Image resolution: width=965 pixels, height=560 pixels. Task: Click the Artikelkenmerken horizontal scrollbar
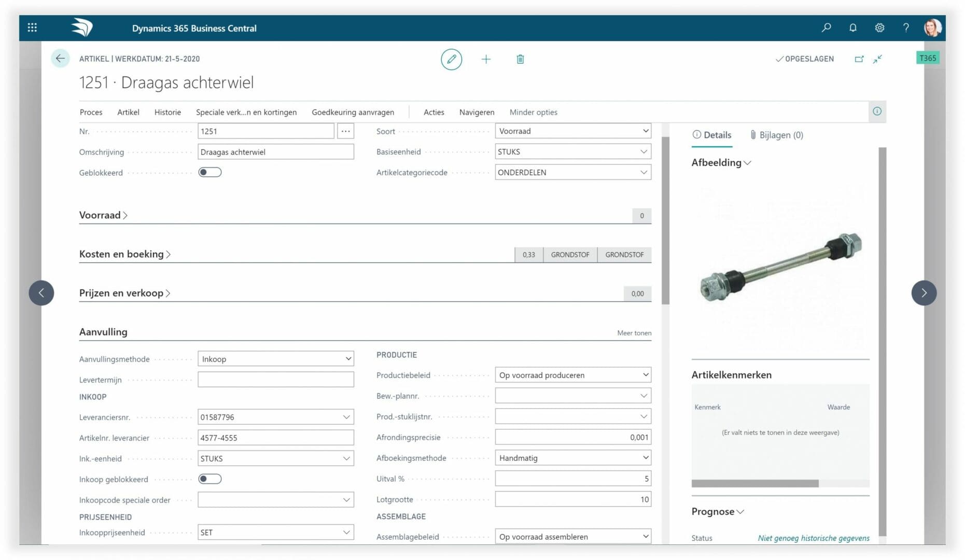(x=755, y=483)
